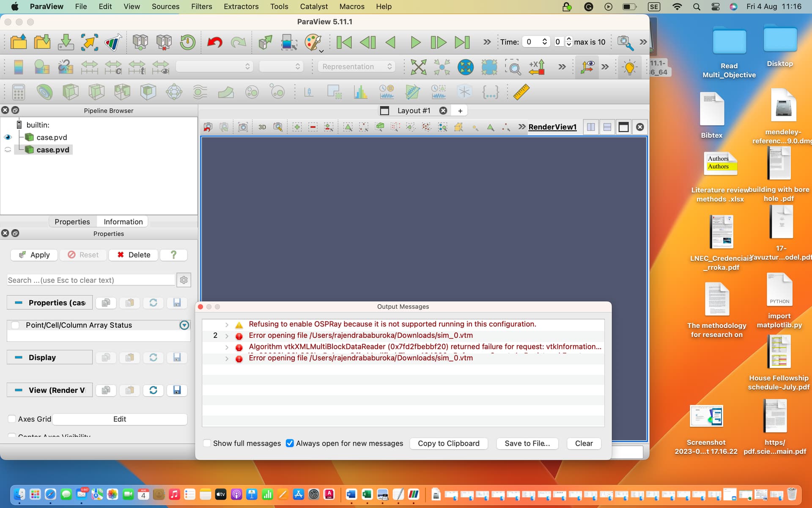
Task: Jump to the last animation frame
Action: pos(462,42)
